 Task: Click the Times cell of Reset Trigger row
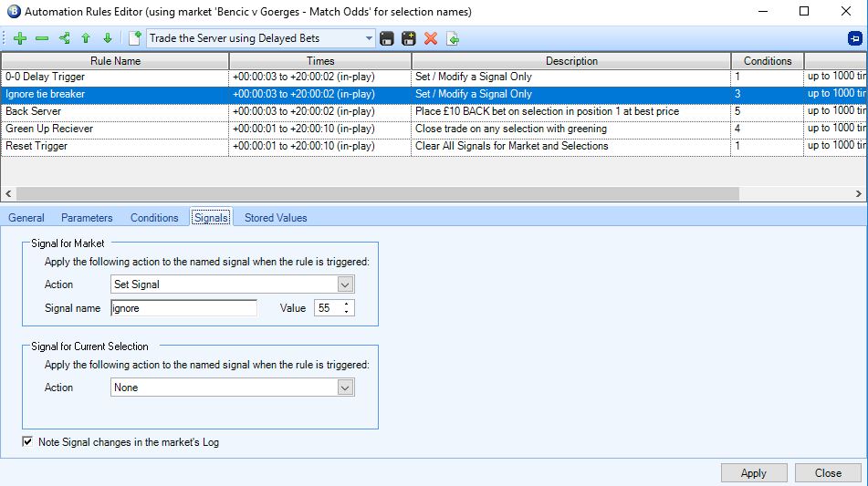point(320,146)
